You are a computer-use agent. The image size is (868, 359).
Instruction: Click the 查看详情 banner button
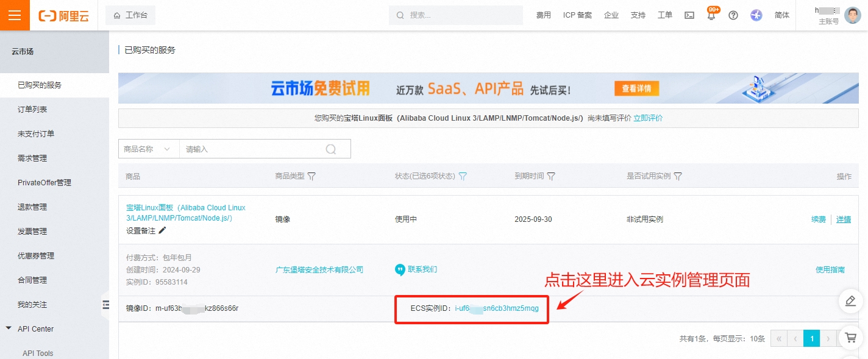point(636,88)
